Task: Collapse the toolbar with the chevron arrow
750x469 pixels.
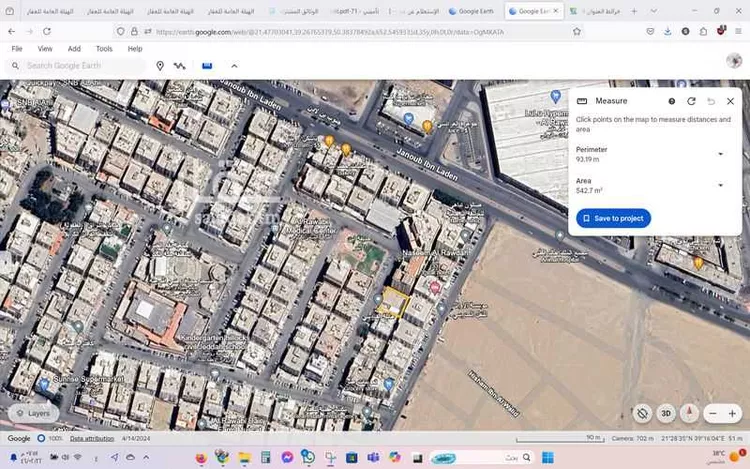Action: [x=234, y=66]
